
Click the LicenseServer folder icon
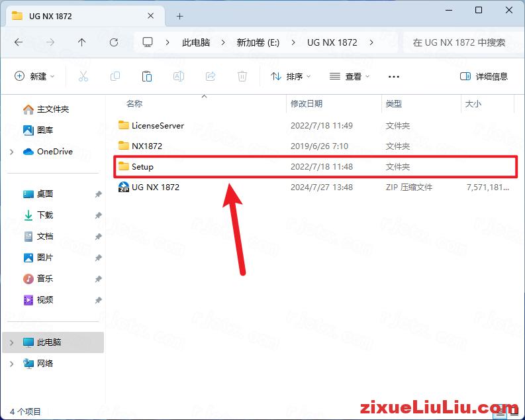(x=124, y=125)
